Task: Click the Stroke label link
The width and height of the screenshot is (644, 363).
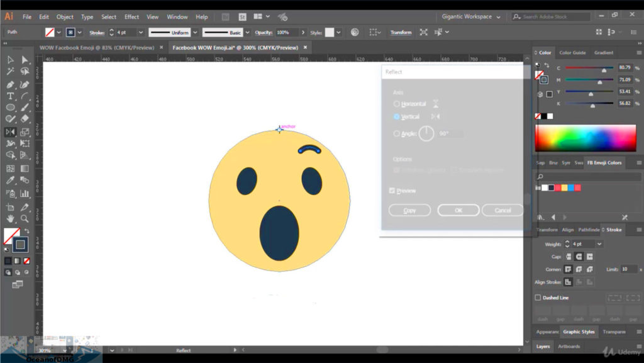Action: pos(96,33)
